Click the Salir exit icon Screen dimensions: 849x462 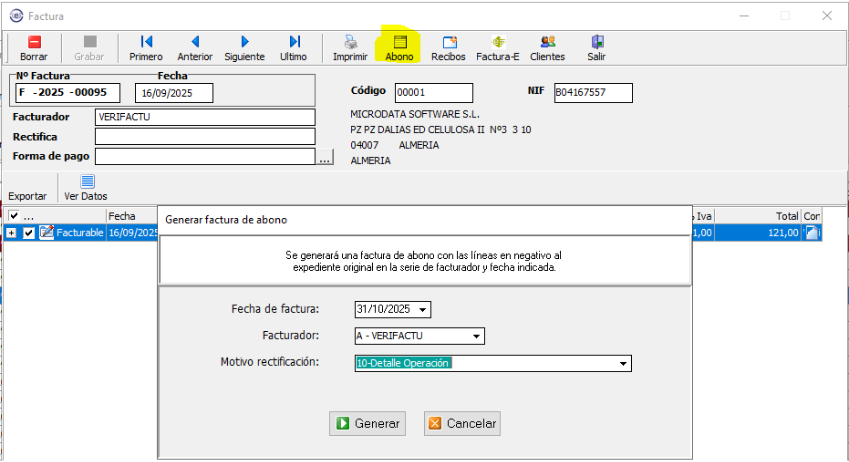coord(597,43)
